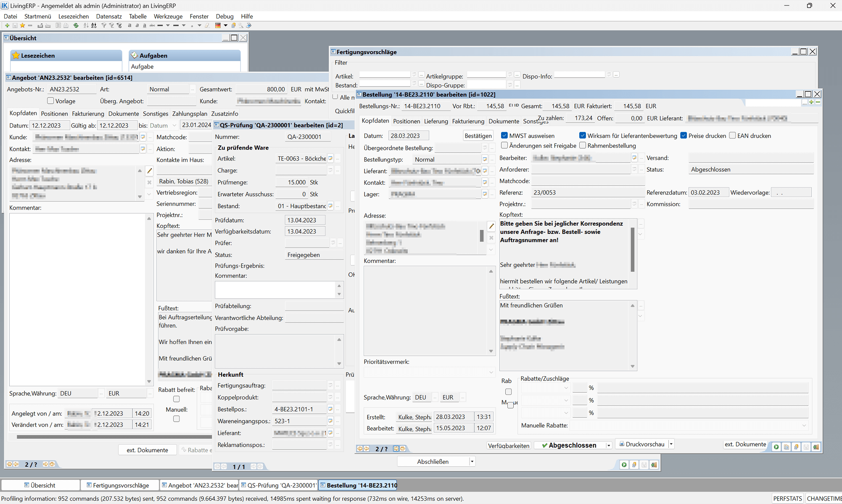Image resolution: width=842 pixels, height=504 pixels.
Task: Open the Lieferant lookup icon in Bestellung
Action: pos(485,171)
